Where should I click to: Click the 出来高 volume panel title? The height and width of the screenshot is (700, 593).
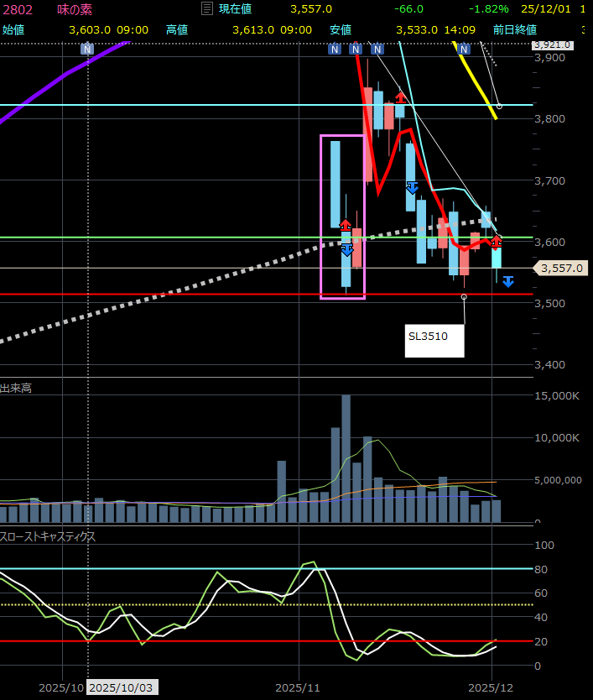point(16,388)
